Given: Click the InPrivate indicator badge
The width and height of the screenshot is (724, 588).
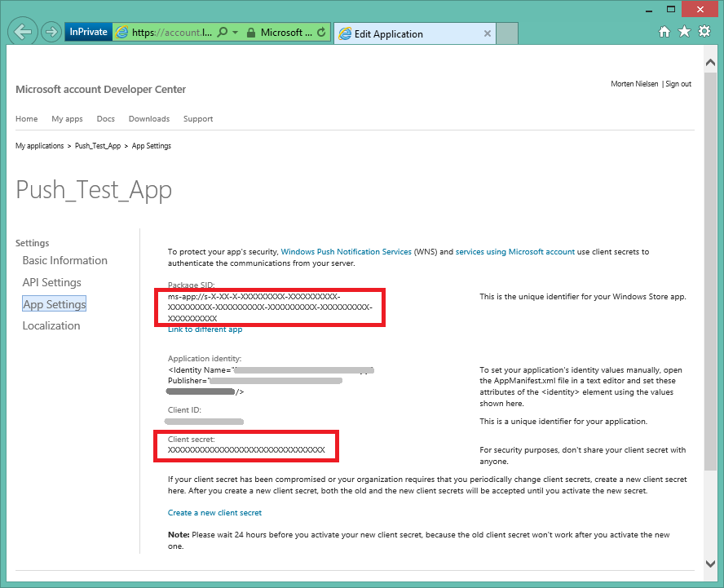Looking at the screenshot, I should [x=88, y=32].
